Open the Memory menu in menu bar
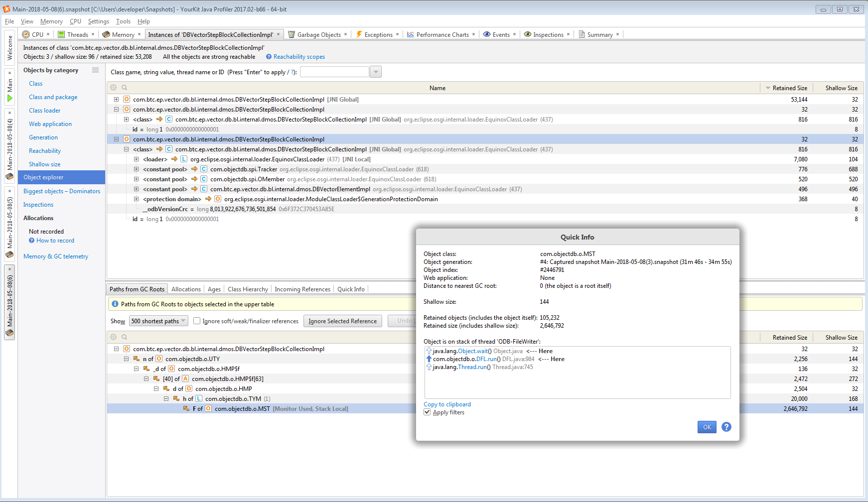This screenshot has height=502, width=868. (51, 21)
